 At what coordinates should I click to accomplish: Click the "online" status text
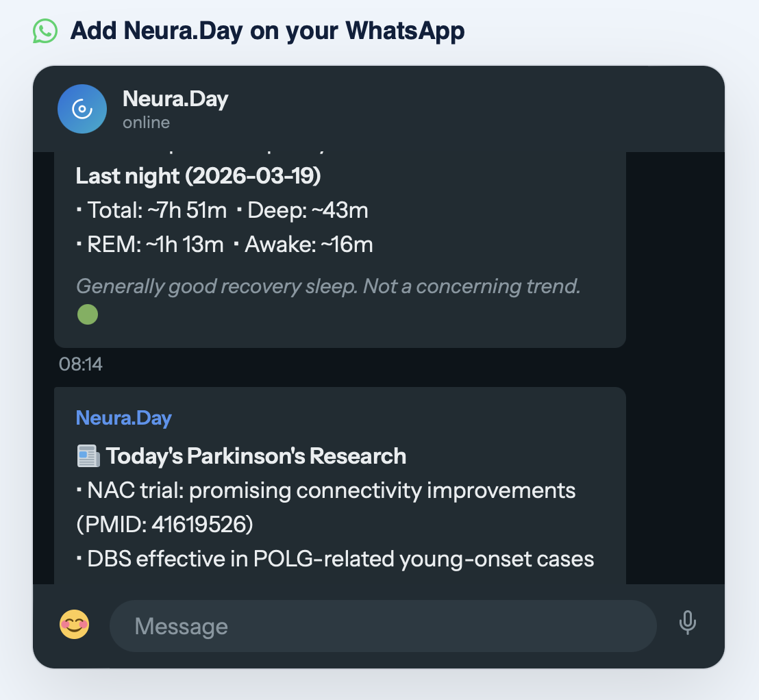pos(146,123)
